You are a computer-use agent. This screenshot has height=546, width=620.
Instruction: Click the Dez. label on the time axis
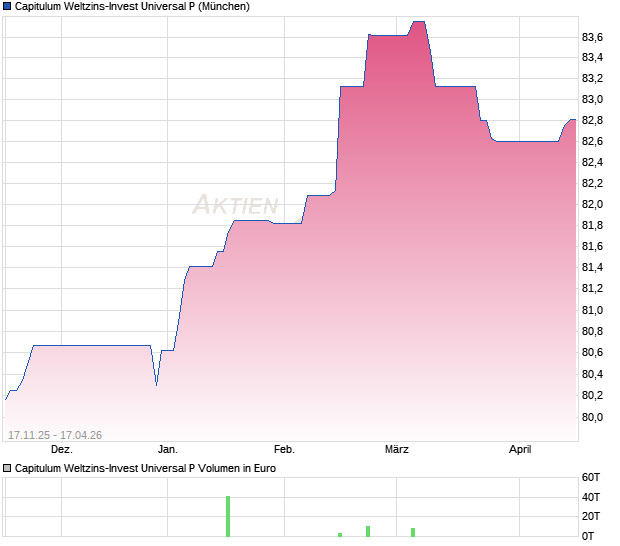[61, 449]
